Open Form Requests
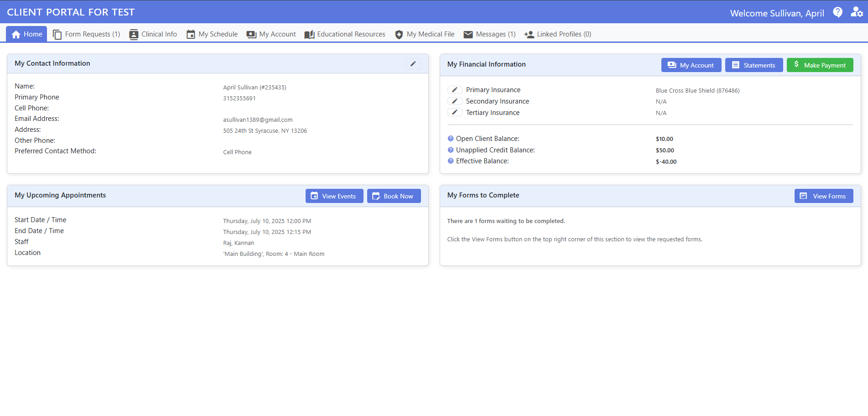 click(86, 34)
